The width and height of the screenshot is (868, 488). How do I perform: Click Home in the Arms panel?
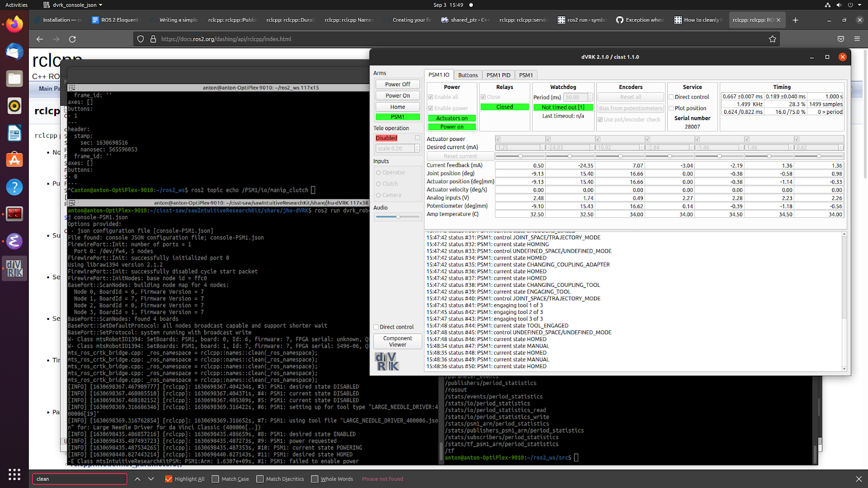coord(398,107)
